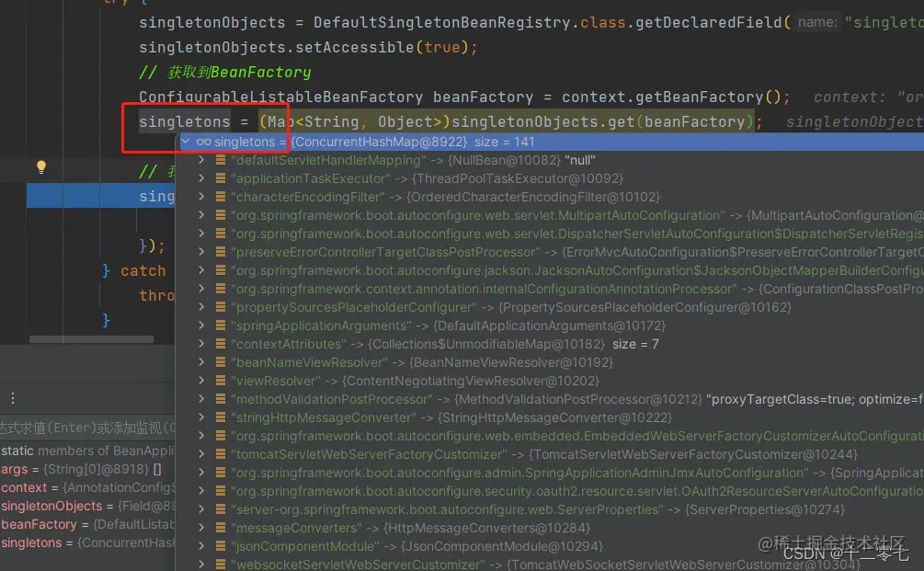This screenshot has width=924, height=571.
Task: Open the vertical three-dot debugger options menu
Action: (12, 398)
